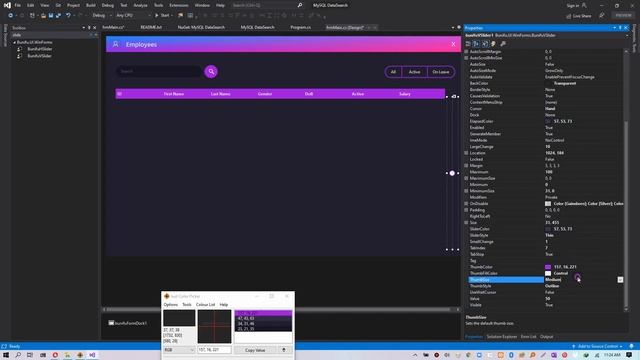
Task: Switch to the Solution Explorer tab
Action: (x=502, y=337)
